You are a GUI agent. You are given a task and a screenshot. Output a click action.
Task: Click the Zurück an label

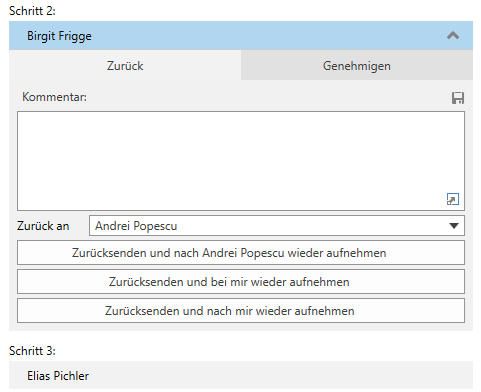click(43, 226)
